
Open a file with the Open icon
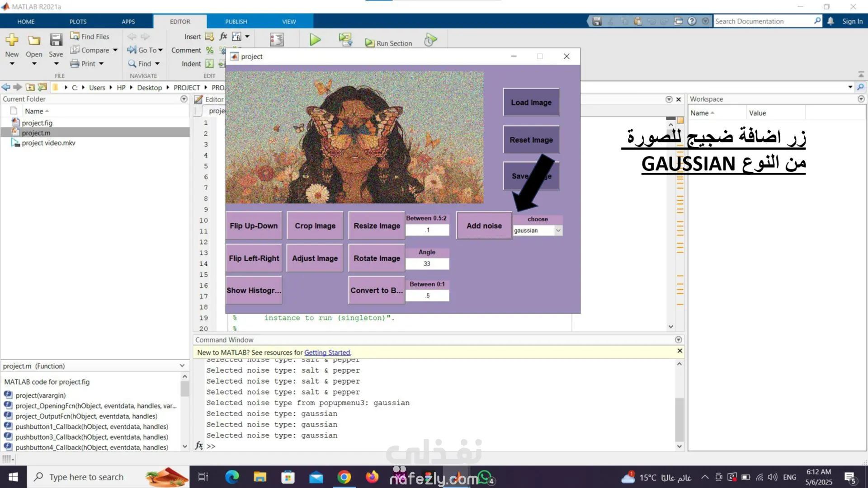(34, 40)
